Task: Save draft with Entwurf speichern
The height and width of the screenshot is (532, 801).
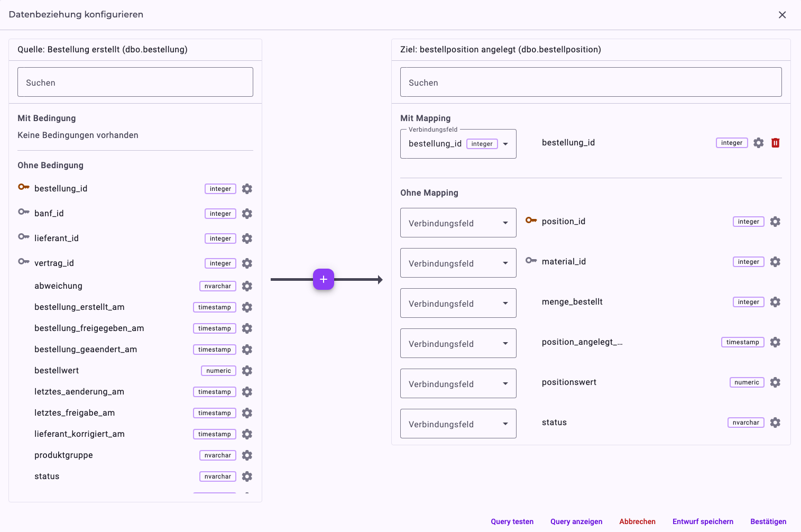Action: (703, 521)
